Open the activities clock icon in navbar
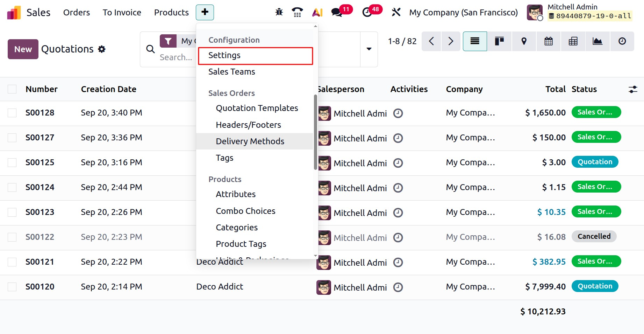Image resolution: width=644 pixels, height=334 pixels. [x=367, y=12]
